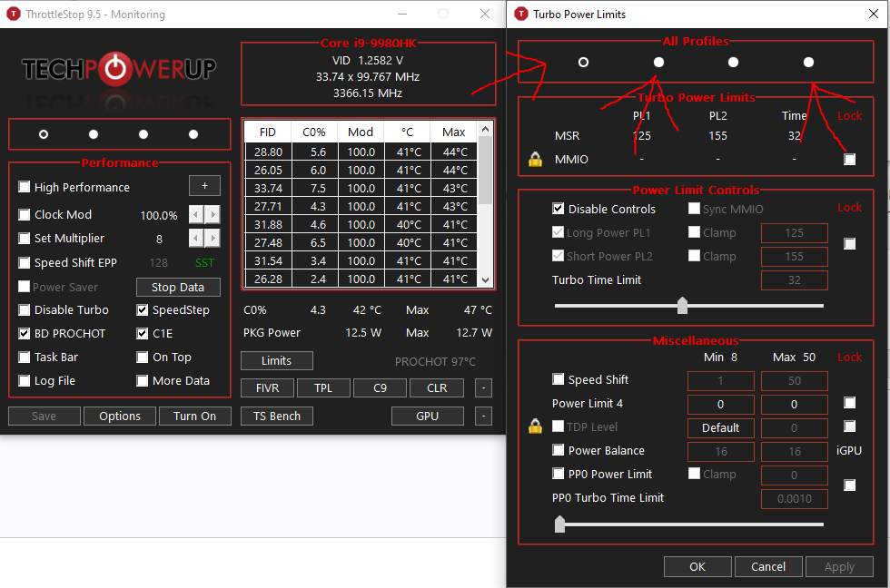This screenshot has height=588, width=890.
Task: Click the C0% column header
Action: tap(314, 132)
